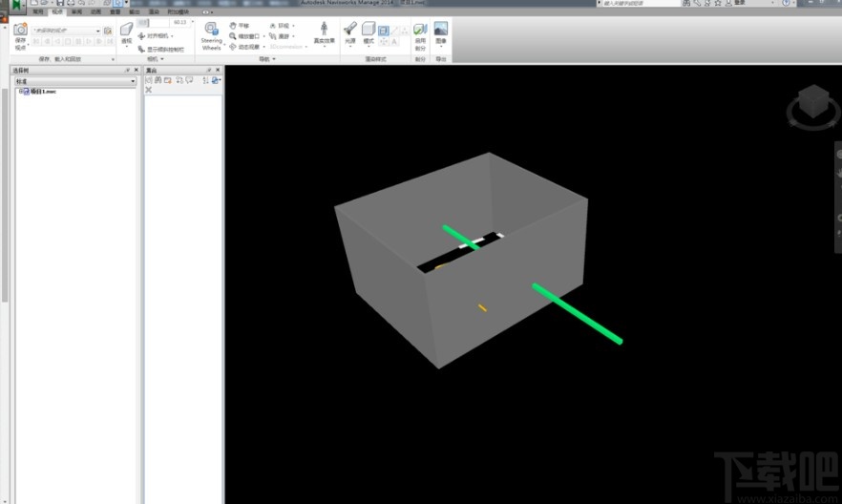Open the Standard dropdown in Selection Tree
The image size is (842, 504).
click(74, 82)
